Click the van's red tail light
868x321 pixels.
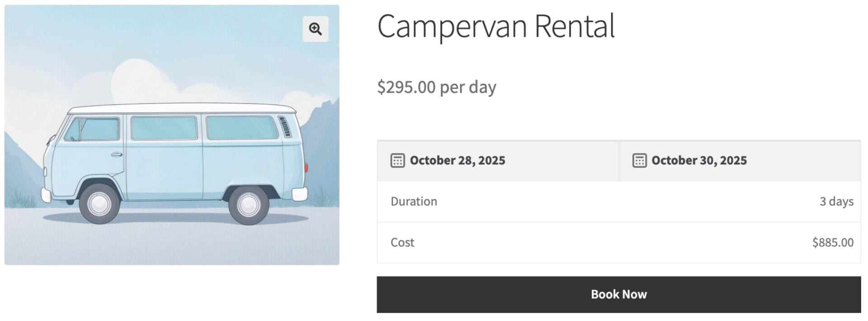pos(306,167)
